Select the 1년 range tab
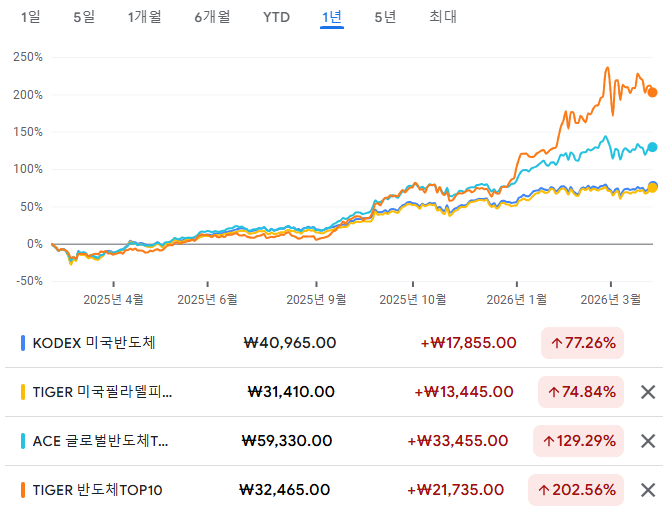663x509 pixels. point(332,17)
